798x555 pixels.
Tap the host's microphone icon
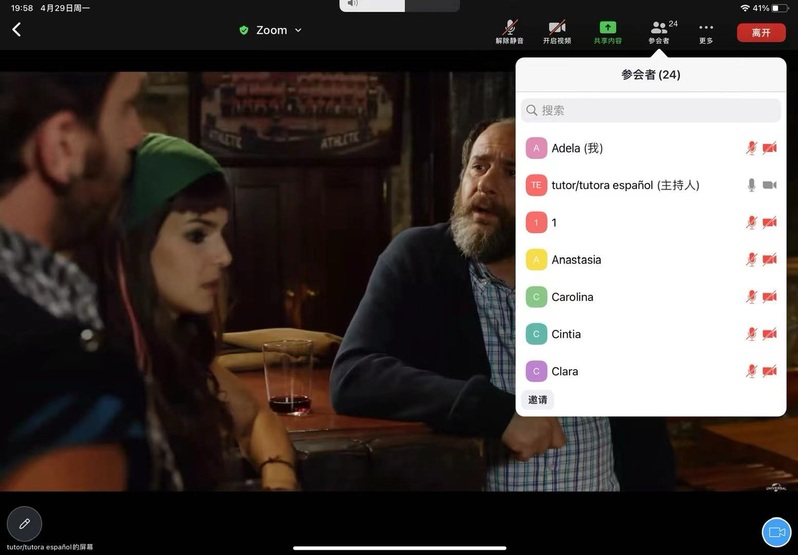point(751,185)
